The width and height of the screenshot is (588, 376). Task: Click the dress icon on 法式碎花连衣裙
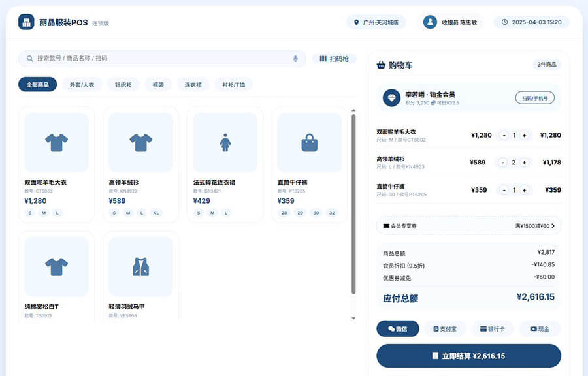pyautogui.click(x=225, y=142)
